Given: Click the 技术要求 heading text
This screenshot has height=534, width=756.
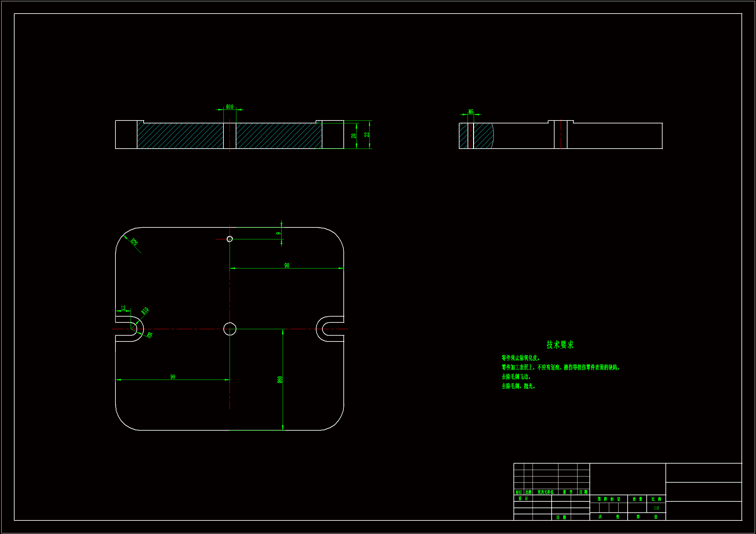Looking at the screenshot, I should click(x=560, y=344).
